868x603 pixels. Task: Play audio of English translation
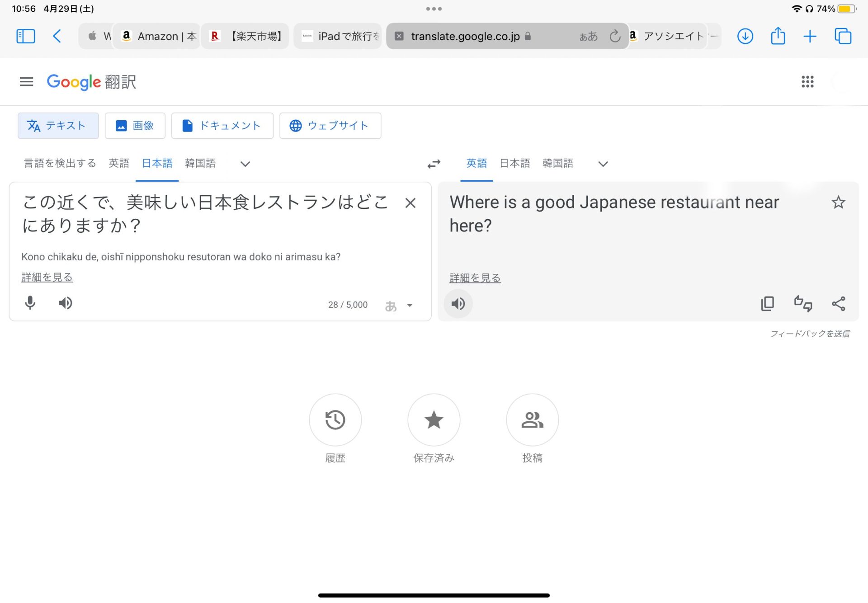click(458, 304)
